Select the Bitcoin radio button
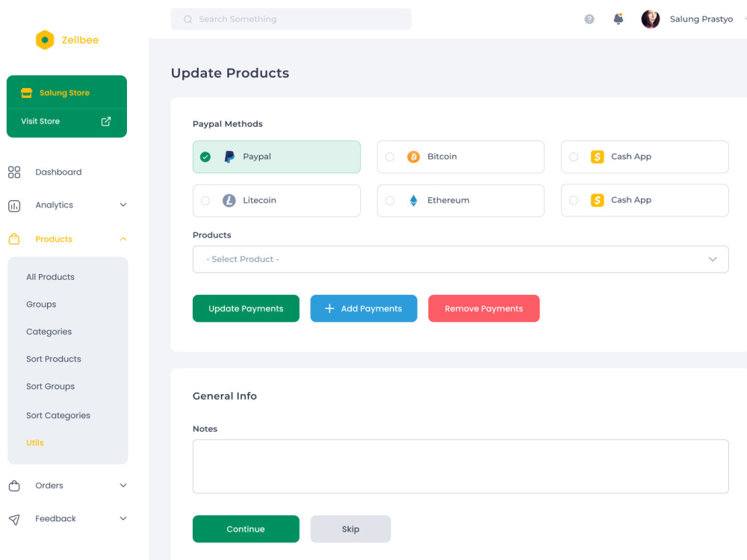 [390, 157]
